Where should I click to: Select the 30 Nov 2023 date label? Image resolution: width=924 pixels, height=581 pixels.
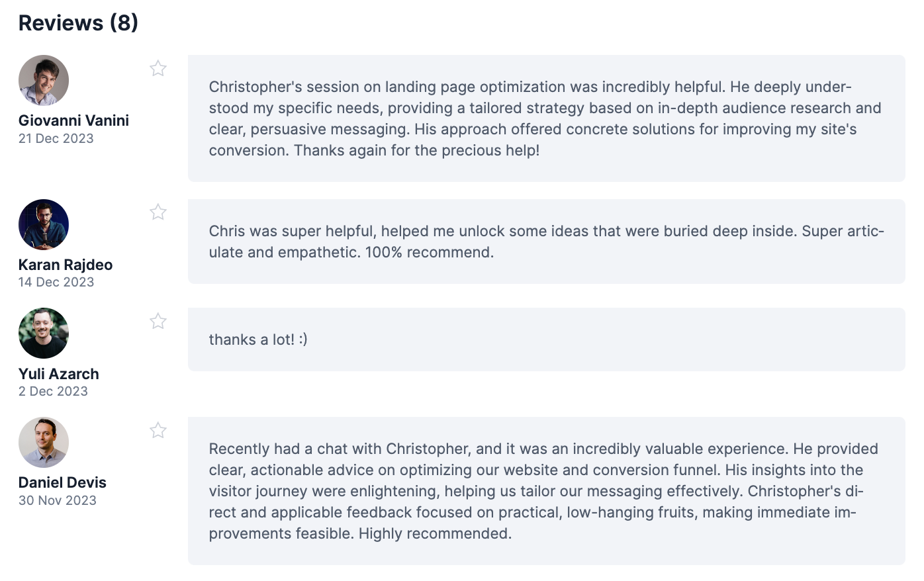(x=58, y=500)
